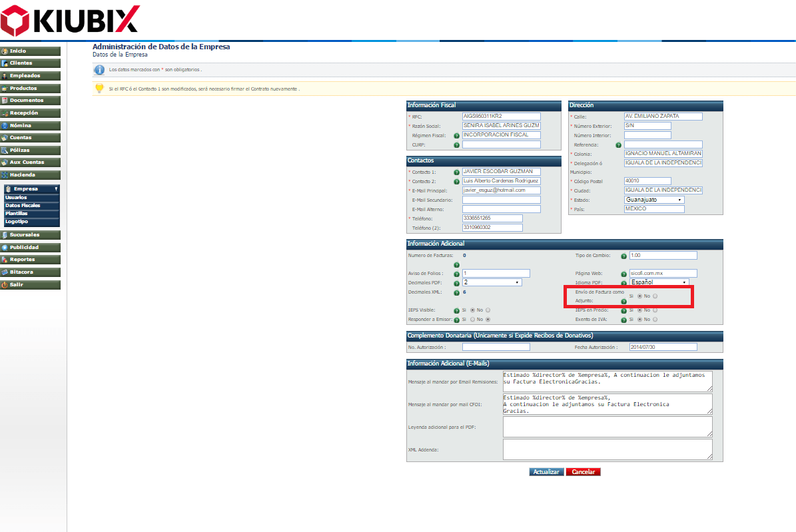Open the Idioma PDF language dropdown

[660, 282]
